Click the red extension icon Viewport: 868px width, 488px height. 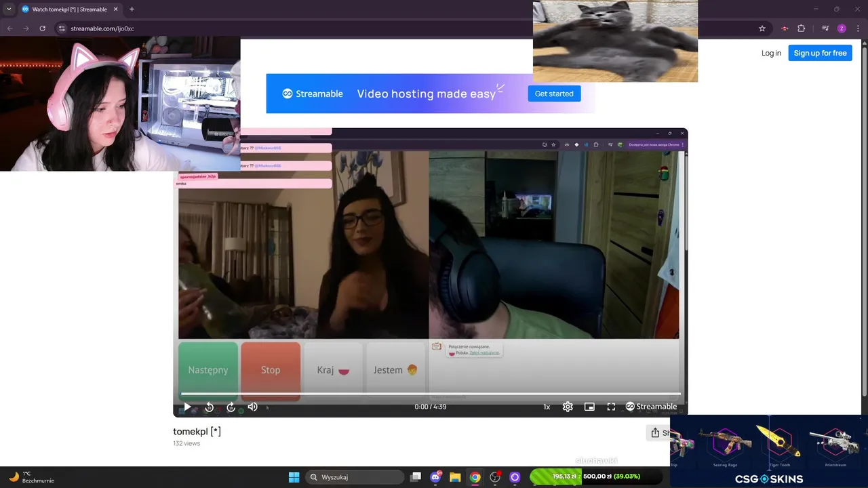pos(785,28)
